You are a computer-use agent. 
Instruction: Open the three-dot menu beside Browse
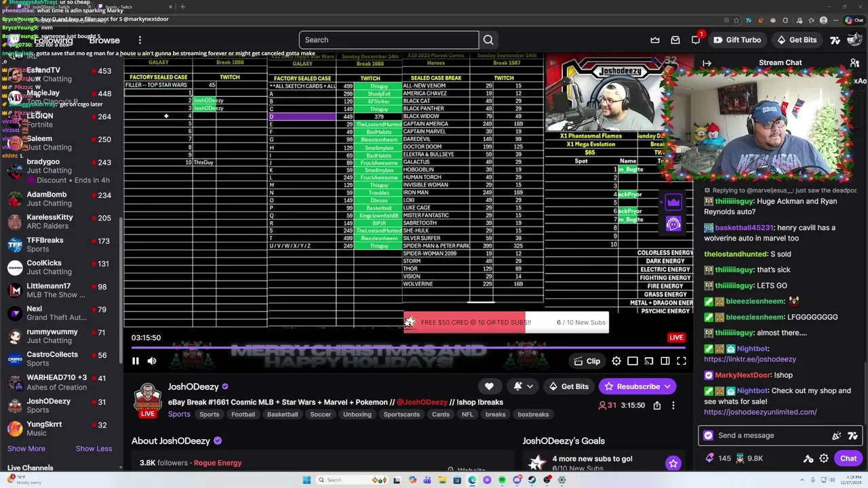[x=140, y=40]
